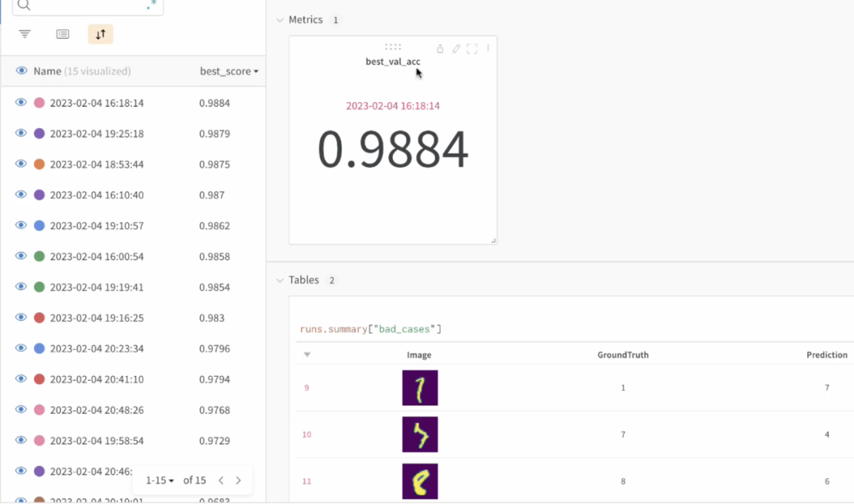Viewport: 854px width, 504px height.
Task: Go to previous page of runs
Action: [x=221, y=480]
